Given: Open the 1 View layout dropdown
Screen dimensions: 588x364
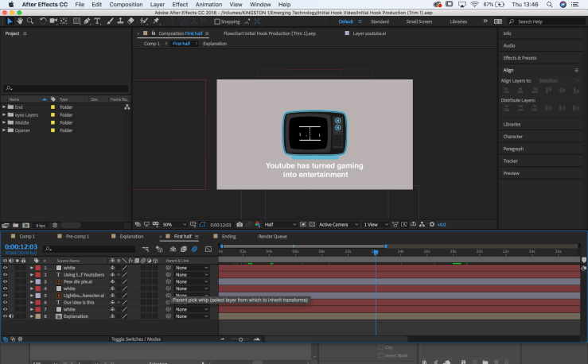Looking at the screenshot, I should tap(376, 225).
